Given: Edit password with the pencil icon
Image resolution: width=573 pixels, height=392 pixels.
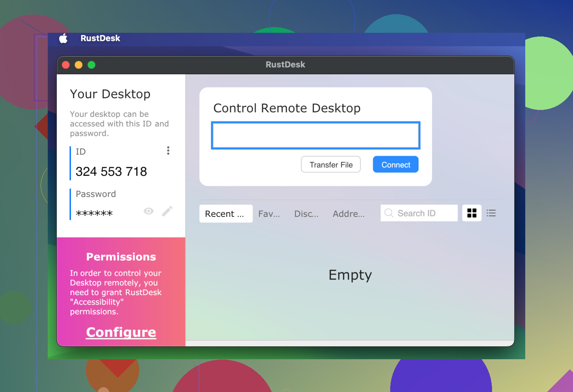Looking at the screenshot, I should pos(167,211).
